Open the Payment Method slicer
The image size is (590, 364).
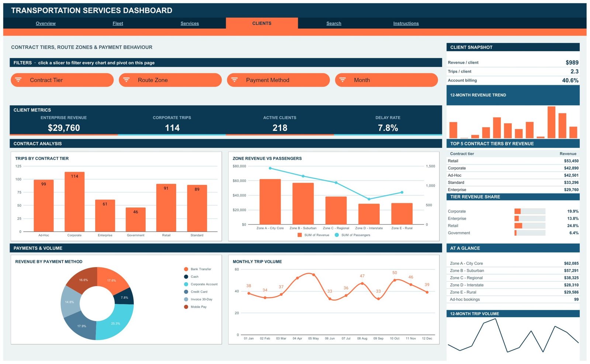(x=278, y=80)
